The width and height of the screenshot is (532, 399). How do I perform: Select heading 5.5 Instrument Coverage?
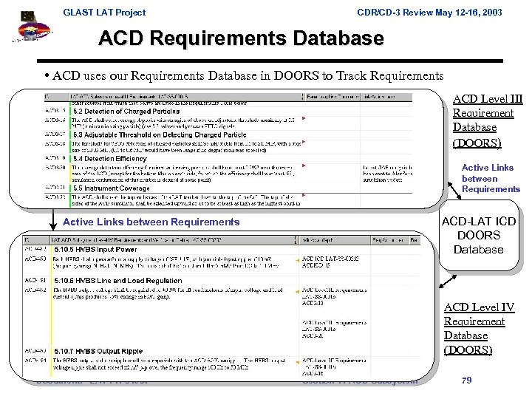(112, 188)
